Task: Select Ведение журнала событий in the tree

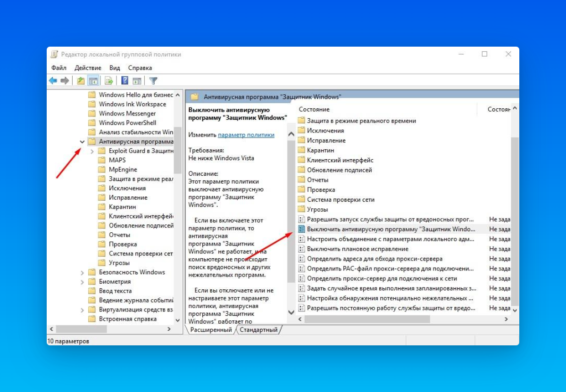Action: point(136,301)
